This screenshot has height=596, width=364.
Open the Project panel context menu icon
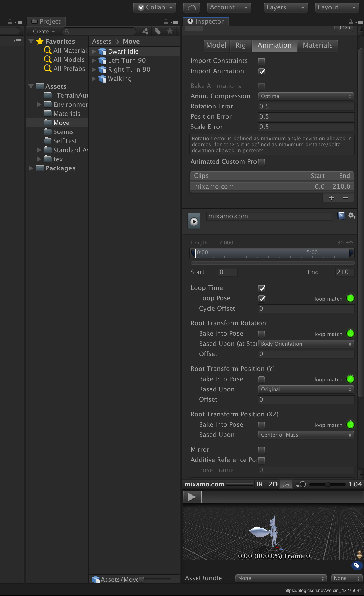[174, 22]
